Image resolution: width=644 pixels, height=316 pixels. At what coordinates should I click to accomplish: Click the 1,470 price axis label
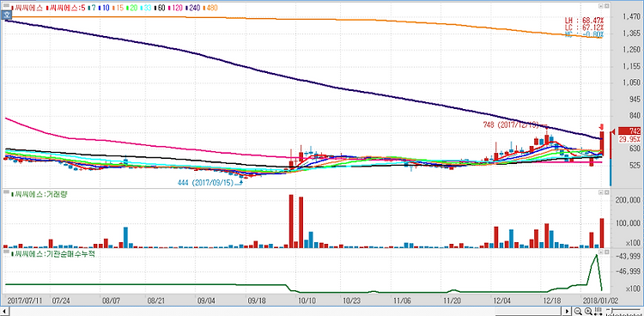pyautogui.click(x=631, y=16)
